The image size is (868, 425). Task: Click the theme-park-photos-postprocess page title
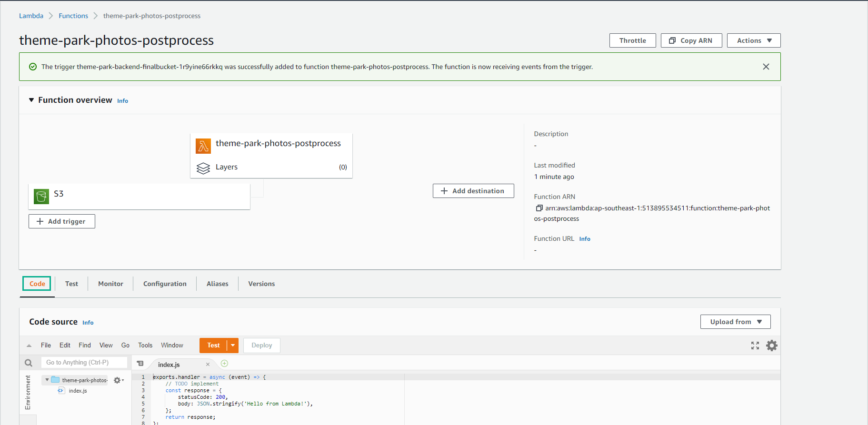[116, 40]
